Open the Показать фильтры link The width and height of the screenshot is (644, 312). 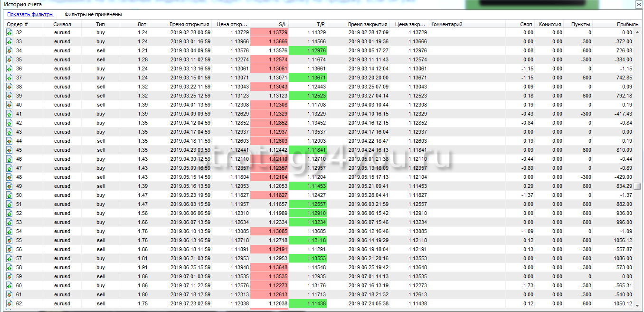[30, 14]
